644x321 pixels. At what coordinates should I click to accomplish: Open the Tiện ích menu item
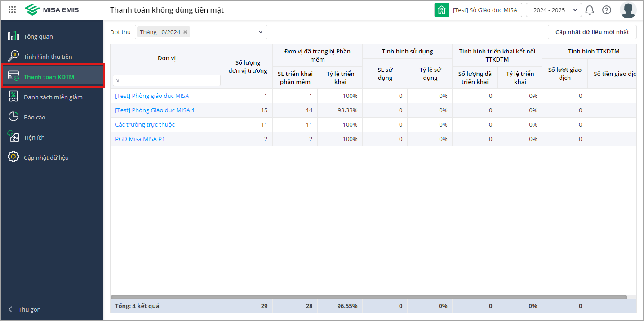(x=34, y=137)
